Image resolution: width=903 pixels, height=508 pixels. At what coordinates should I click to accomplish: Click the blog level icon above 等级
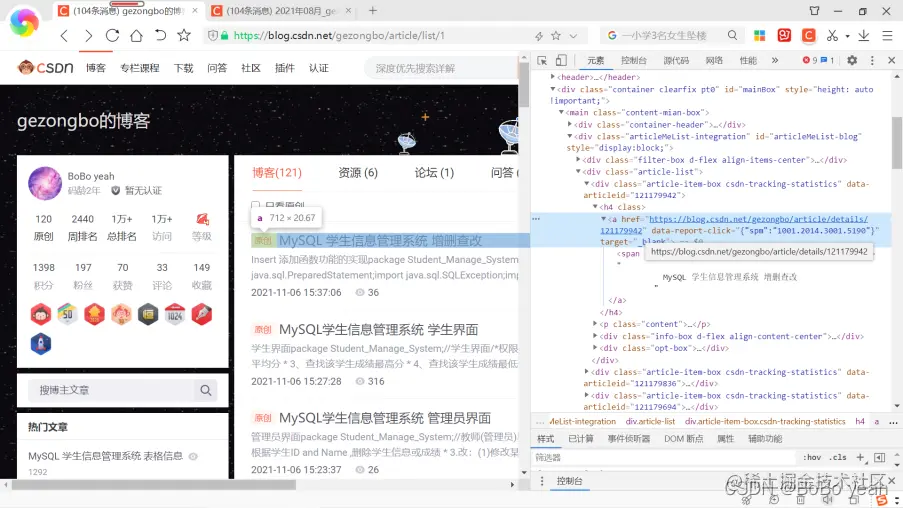pos(202,219)
